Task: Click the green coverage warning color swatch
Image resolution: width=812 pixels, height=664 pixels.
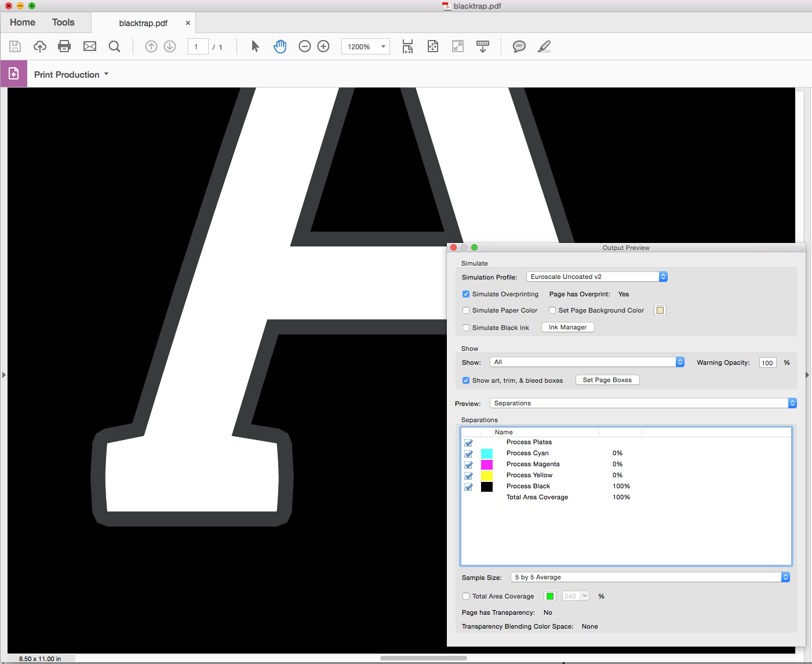Action: pyautogui.click(x=550, y=596)
